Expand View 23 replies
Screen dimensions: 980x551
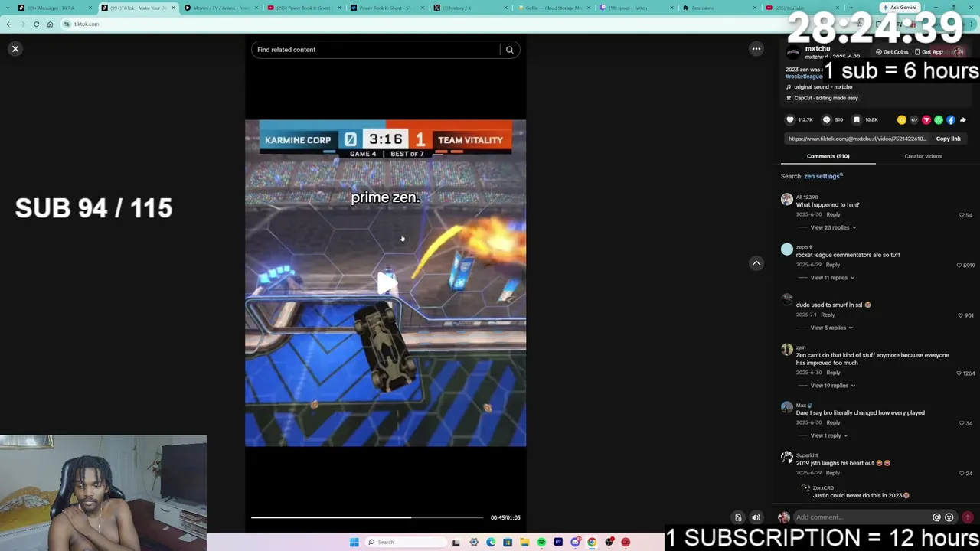point(833,227)
